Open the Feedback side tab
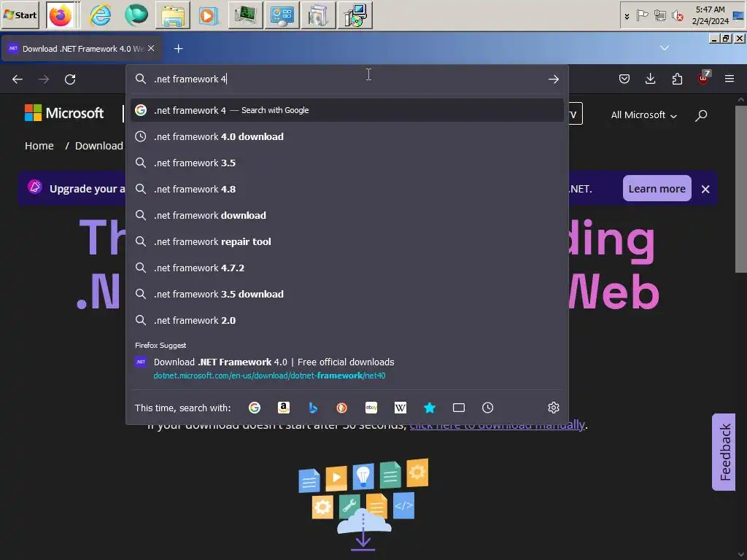Viewport: 747px width, 560px height. tap(724, 452)
